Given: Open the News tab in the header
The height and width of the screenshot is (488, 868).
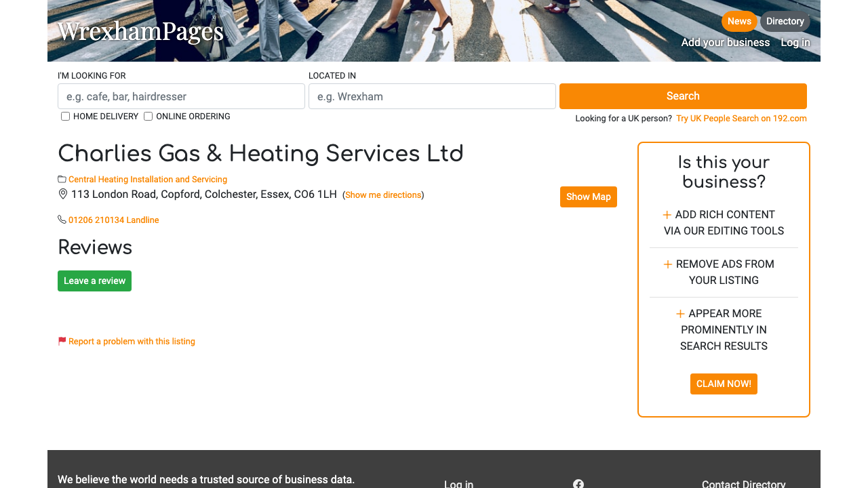Looking at the screenshot, I should tap(739, 21).
